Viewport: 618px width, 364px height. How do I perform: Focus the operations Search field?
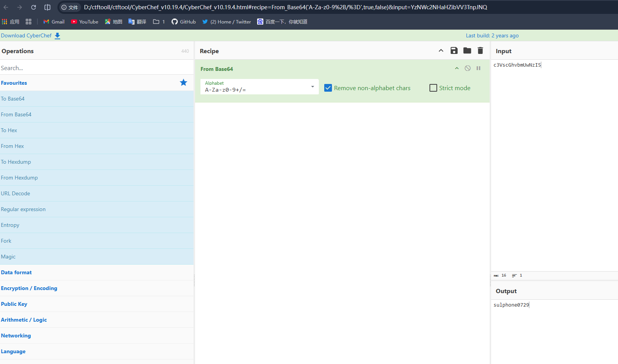click(97, 68)
